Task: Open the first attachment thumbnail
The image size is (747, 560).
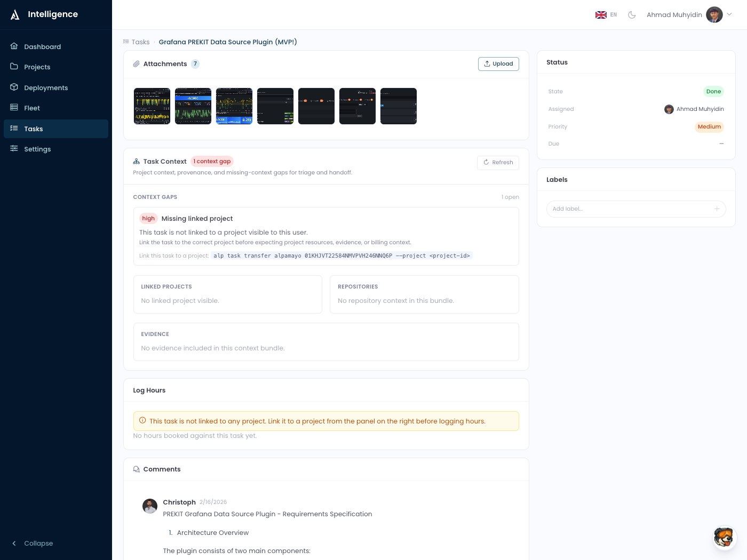Action: (x=152, y=106)
